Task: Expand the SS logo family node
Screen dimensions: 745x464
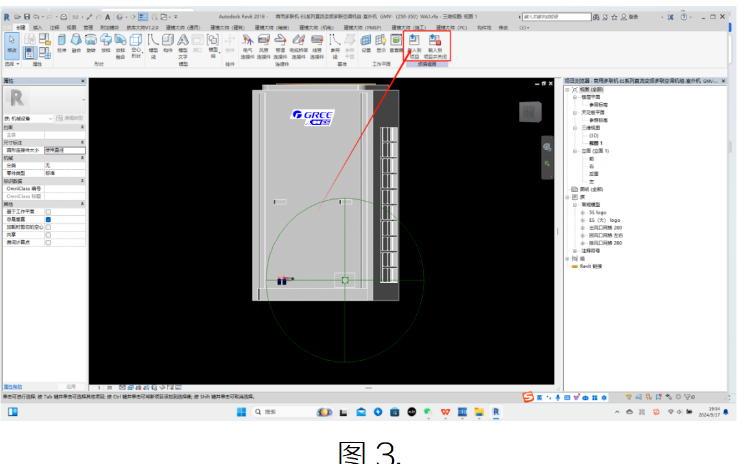Action: (x=583, y=213)
